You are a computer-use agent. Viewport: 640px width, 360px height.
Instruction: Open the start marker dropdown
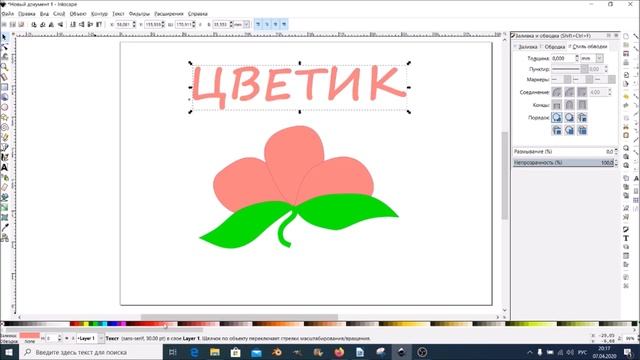coord(567,80)
